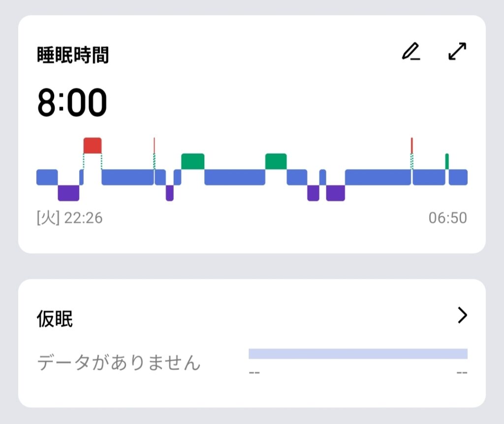Select the first green REM block
504x424 pixels.
pos(192,162)
